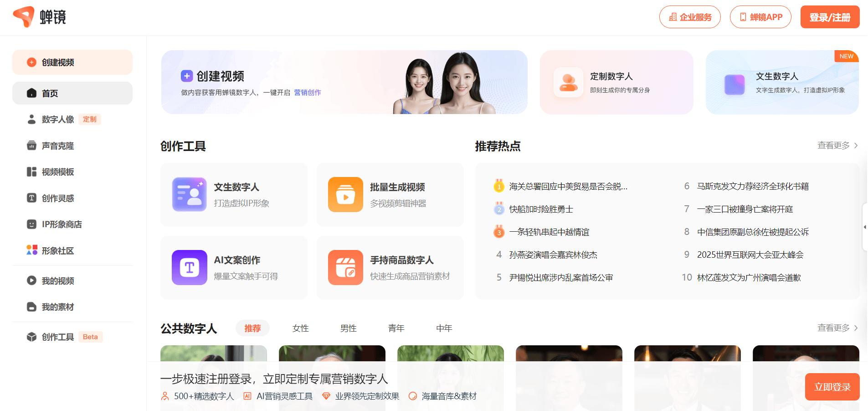Open 我的视频 in sidebar

tap(57, 281)
